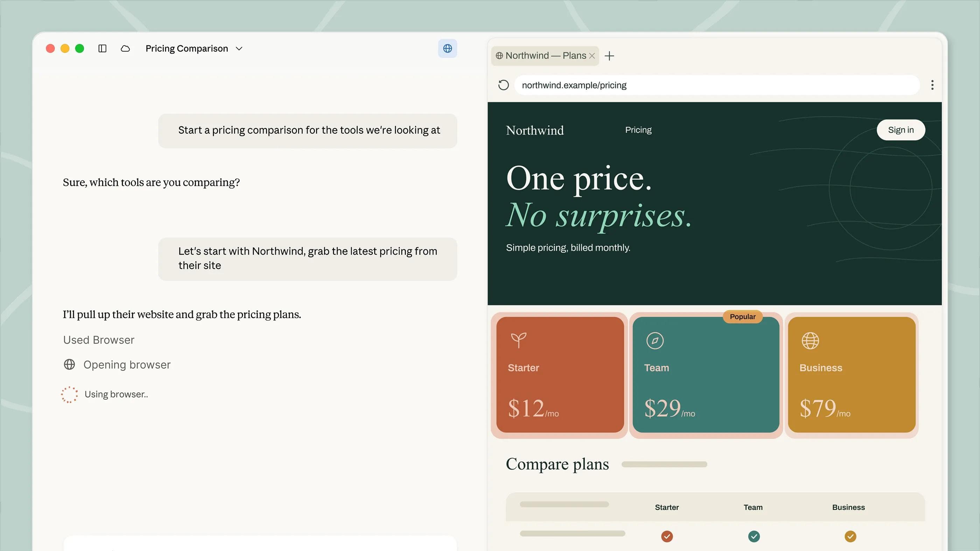
Task: Click the macOS yellow minimize button
Action: pos(65,48)
